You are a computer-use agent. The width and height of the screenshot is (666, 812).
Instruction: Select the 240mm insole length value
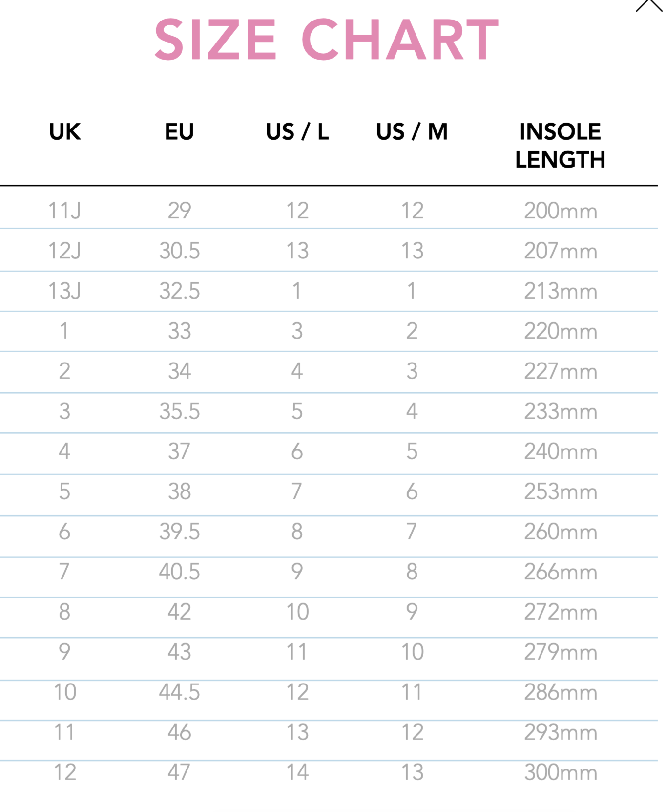[x=561, y=451]
